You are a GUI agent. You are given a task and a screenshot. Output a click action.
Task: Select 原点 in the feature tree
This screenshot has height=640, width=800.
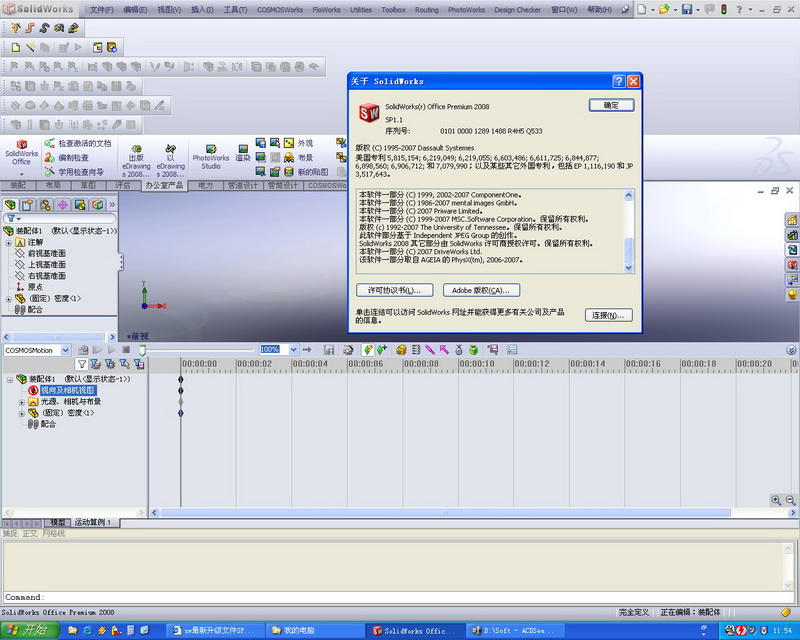(35, 287)
